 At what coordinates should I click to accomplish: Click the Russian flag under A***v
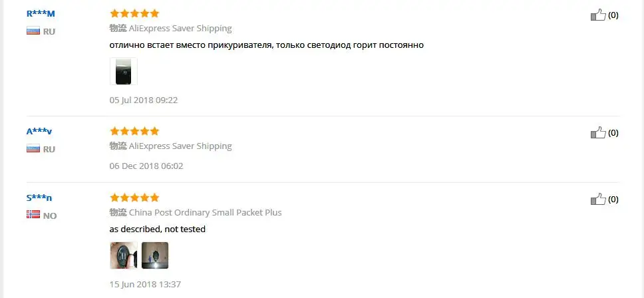coord(33,148)
